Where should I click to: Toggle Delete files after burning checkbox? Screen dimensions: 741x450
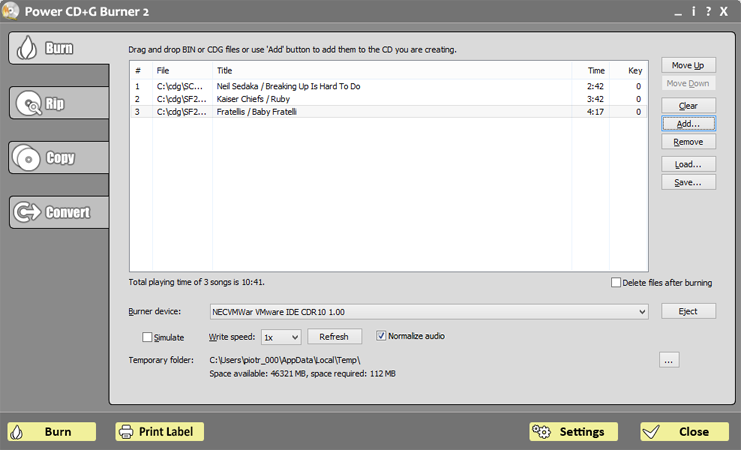pos(616,283)
